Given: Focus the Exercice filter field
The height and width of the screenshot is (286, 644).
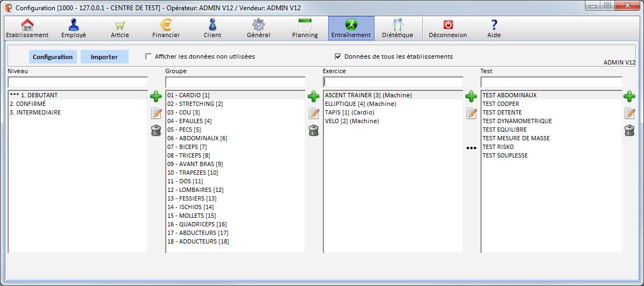Looking at the screenshot, I should [x=393, y=82].
